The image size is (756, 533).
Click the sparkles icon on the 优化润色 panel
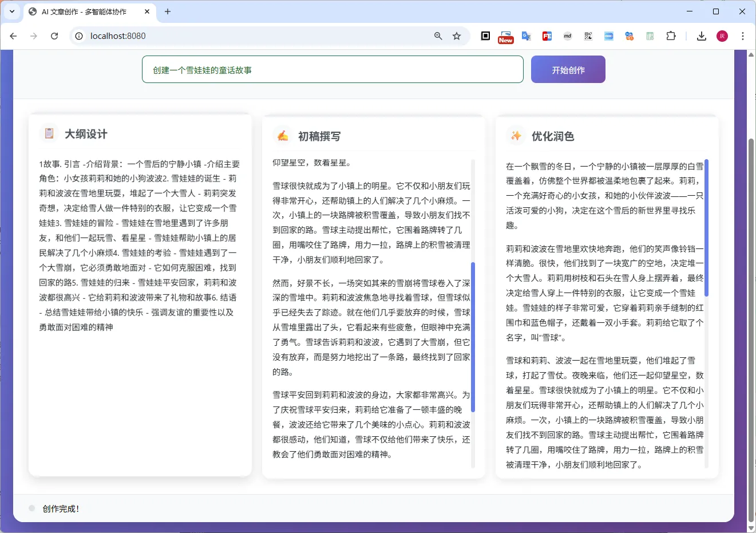point(516,136)
